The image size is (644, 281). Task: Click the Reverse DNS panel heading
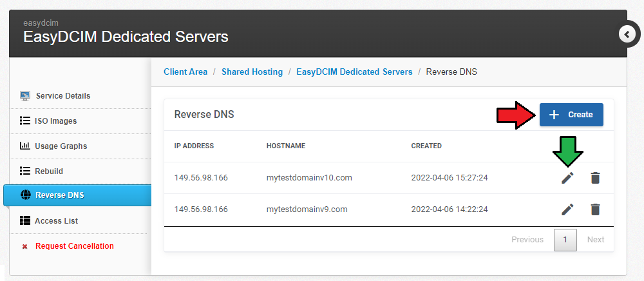coord(204,114)
